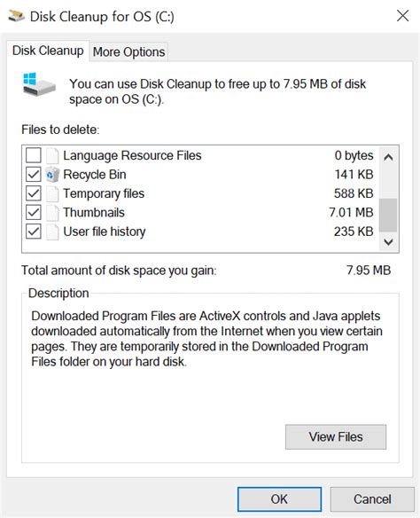Click the Recycle Bin icon in the list
This screenshot has width=420, height=518.
click(52, 175)
